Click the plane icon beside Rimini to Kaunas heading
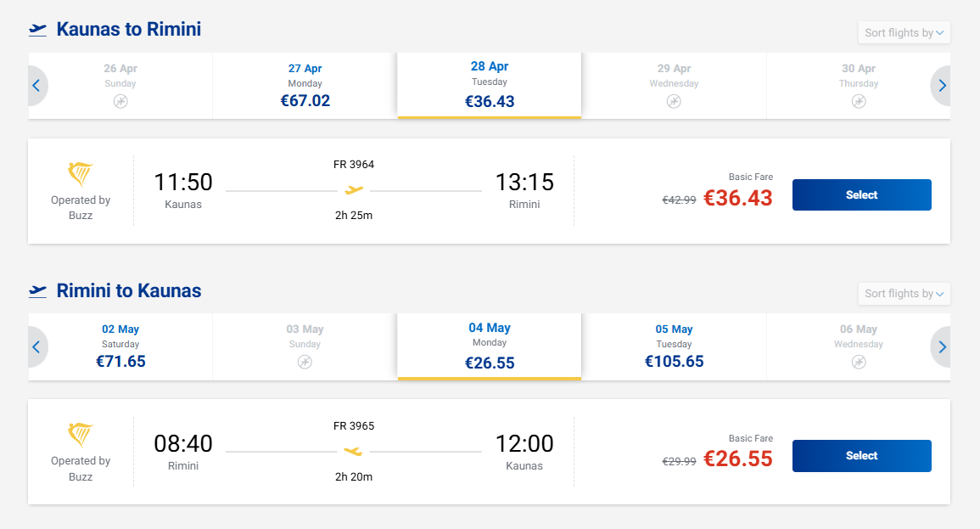Screen dimensions: 980x529 point(37,291)
